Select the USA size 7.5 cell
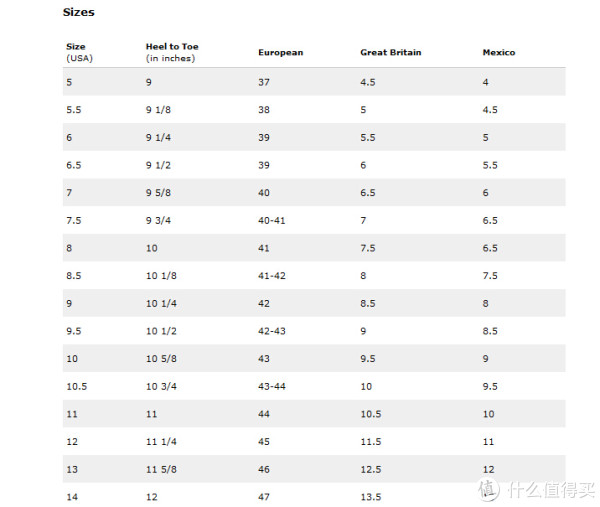600x507 pixels. coord(73,221)
